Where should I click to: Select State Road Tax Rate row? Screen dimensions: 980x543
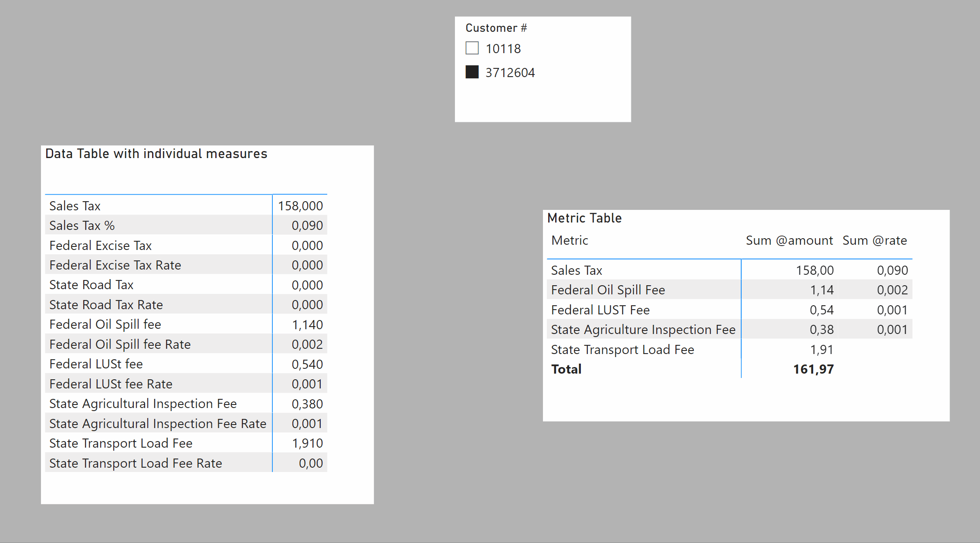(x=186, y=304)
